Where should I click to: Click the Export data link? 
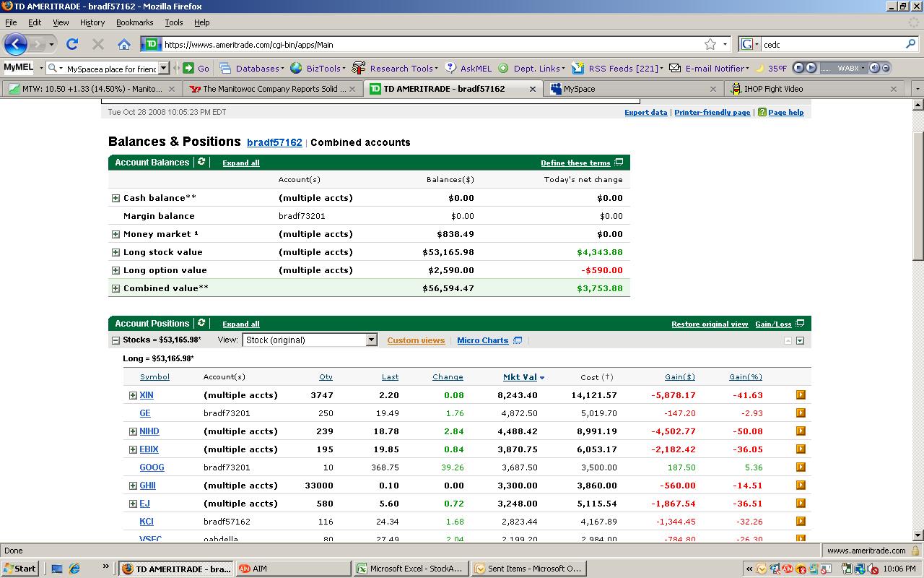tap(645, 113)
